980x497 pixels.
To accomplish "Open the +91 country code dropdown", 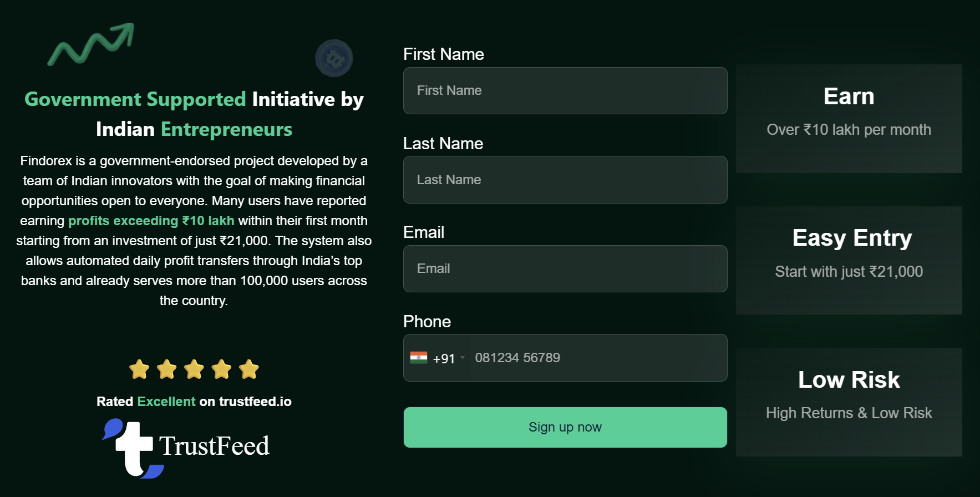I will [448, 358].
